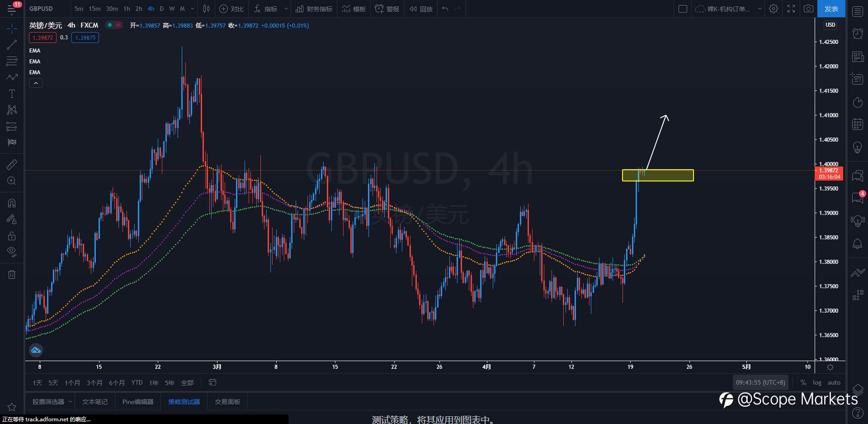The width and height of the screenshot is (868, 424).
Task: Toggle hide all drawings eye icon
Action: [x=12, y=252]
